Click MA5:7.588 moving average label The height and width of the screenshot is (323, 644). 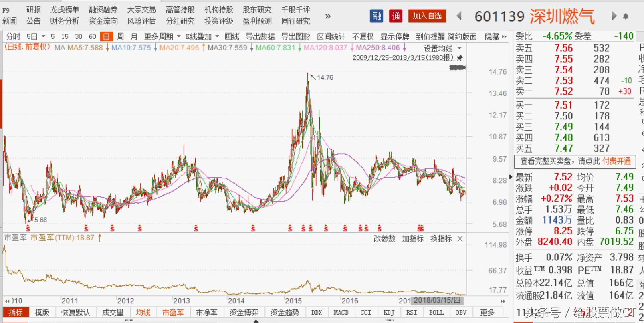pos(85,48)
